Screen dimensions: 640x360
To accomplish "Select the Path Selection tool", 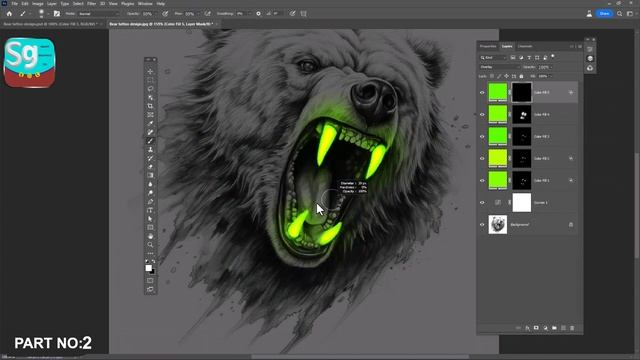I will [150, 219].
